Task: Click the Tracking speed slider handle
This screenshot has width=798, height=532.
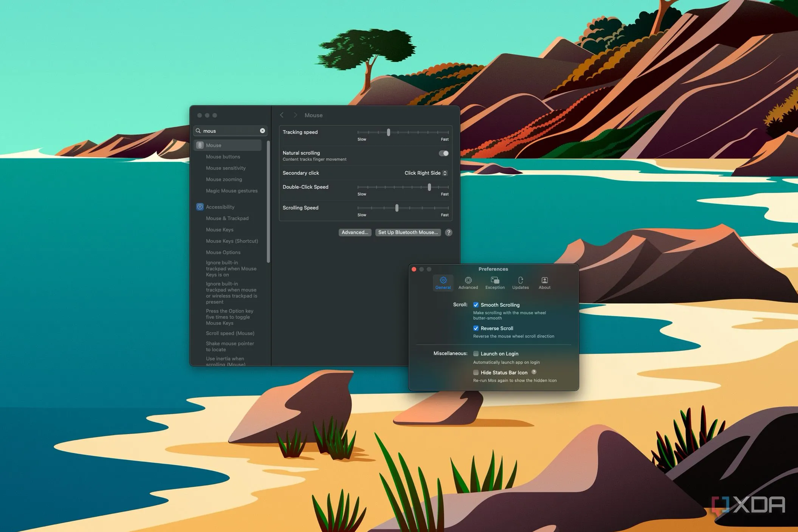Action: pos(388,132)
